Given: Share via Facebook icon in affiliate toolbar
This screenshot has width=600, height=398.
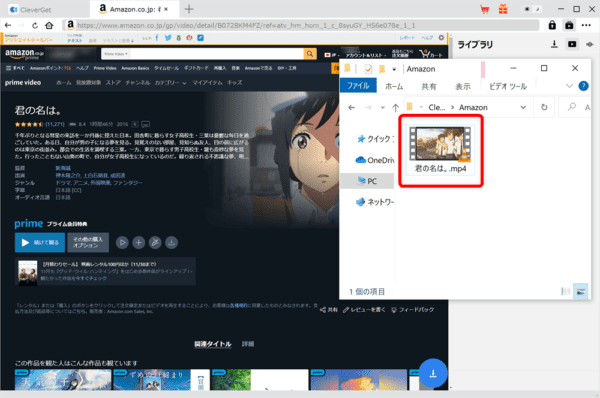Looking at the screenshot, I should (x=157, y=38).
